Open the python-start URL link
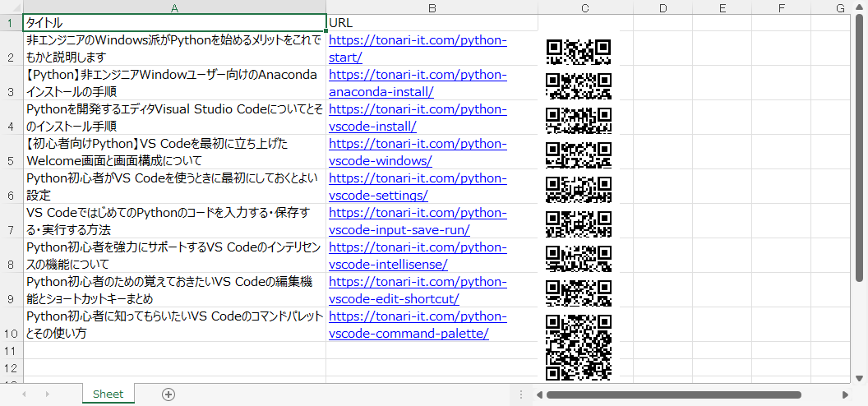The width and height of the screenshot is (868, 406). [418, 49]
